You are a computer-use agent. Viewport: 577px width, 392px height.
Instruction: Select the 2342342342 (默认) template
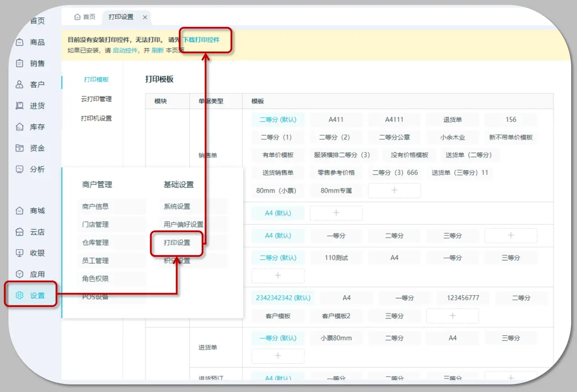(x=283, y=298)
